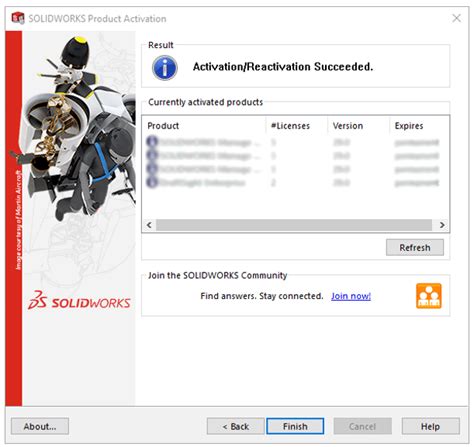Refresh the activated products list
This screenshot has width=474, height=447.
click(x=415, y=247)
